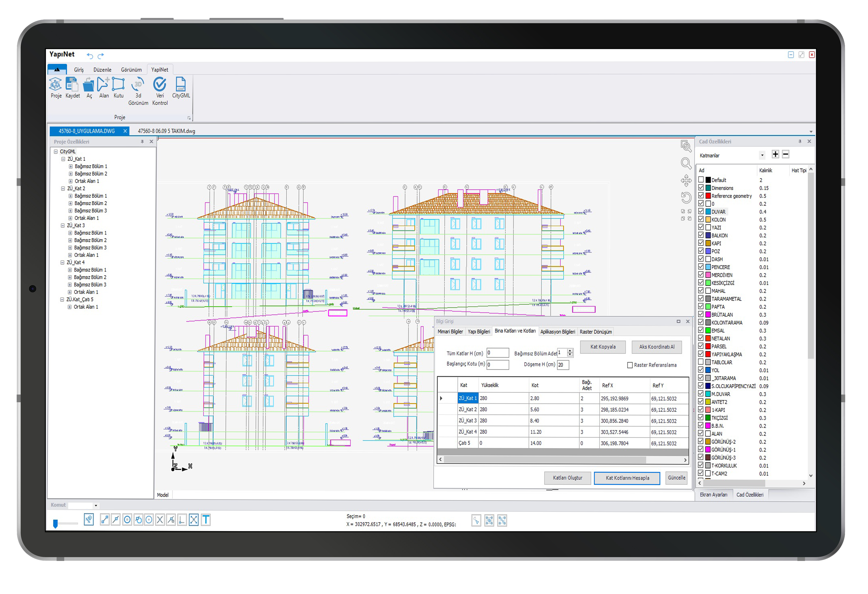Click the KOLON layer color swatch

click(x=708, y=220)
